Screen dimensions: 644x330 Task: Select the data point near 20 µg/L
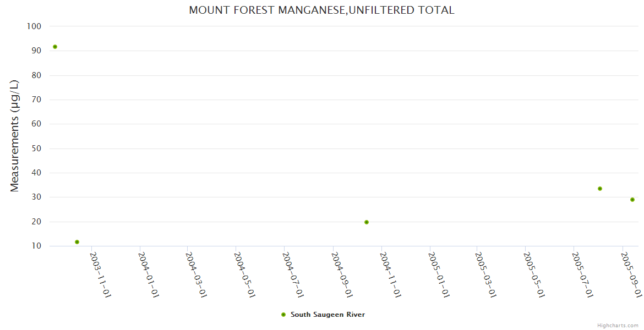[367, 222]
